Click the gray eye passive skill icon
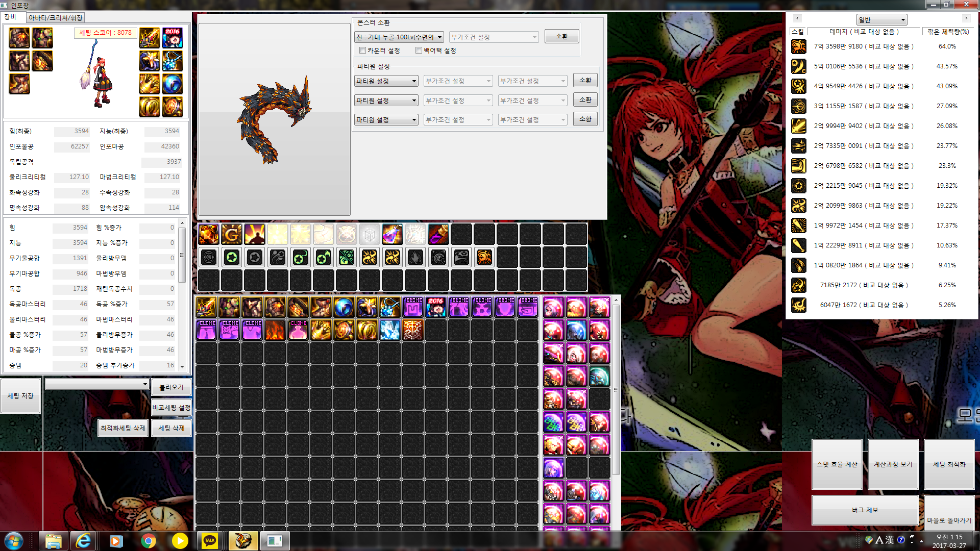This screenshot has width=980, height=551. click(x=209, y=258)
